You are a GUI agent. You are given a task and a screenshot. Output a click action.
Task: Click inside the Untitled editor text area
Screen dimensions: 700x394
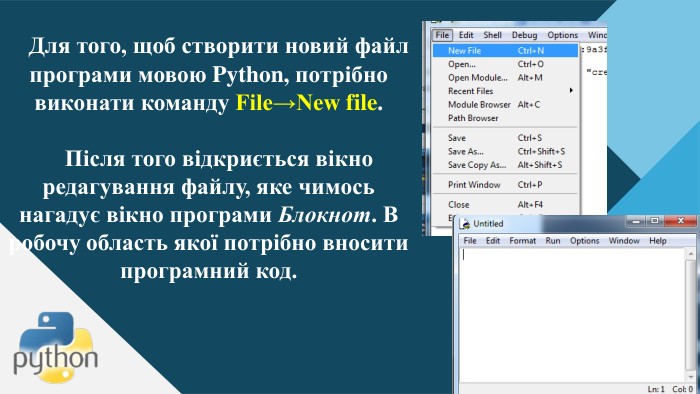pos(571,315)
